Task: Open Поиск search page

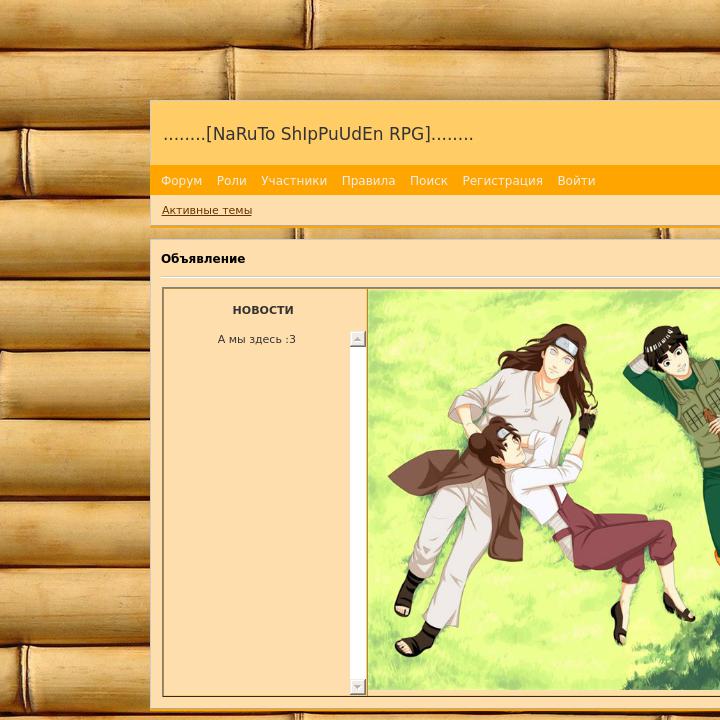Action: click(x=428, y=180)
